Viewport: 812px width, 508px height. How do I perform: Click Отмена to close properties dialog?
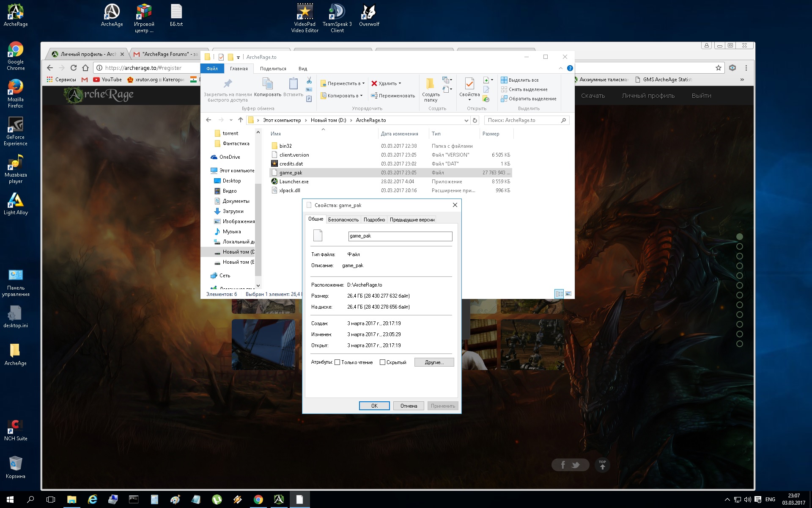407,406
